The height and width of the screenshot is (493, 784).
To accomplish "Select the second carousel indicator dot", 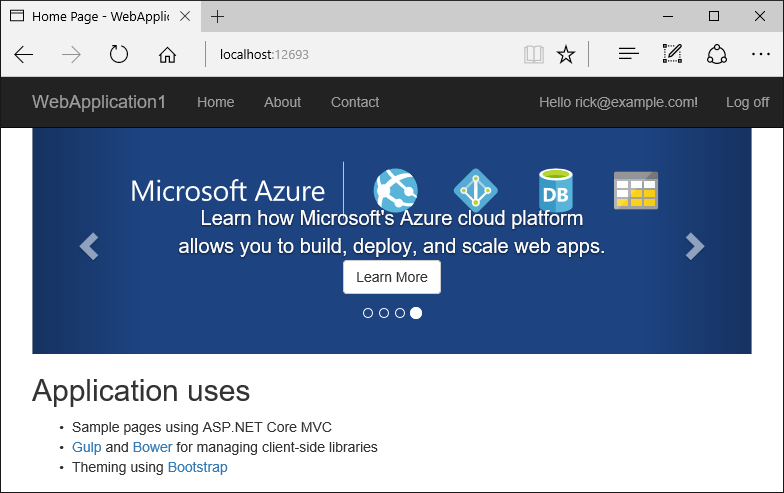I will coord(384,313).
